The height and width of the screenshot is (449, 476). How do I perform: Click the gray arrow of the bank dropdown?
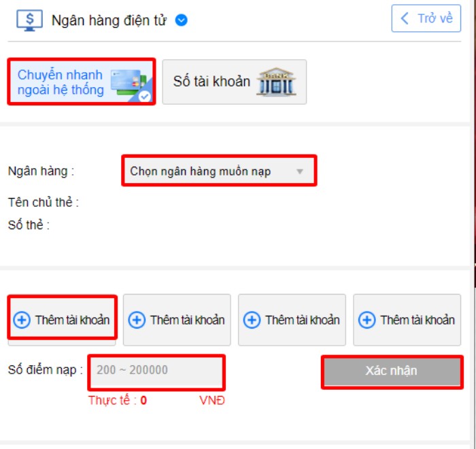click(299, 172)
